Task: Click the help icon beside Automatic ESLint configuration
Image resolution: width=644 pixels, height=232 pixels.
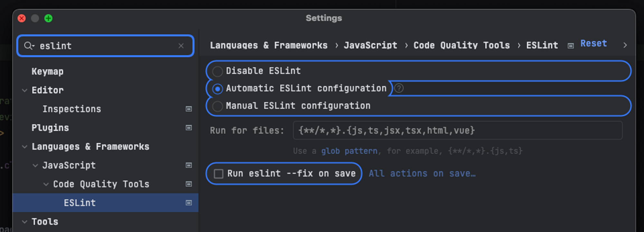Action: [399, 88]
